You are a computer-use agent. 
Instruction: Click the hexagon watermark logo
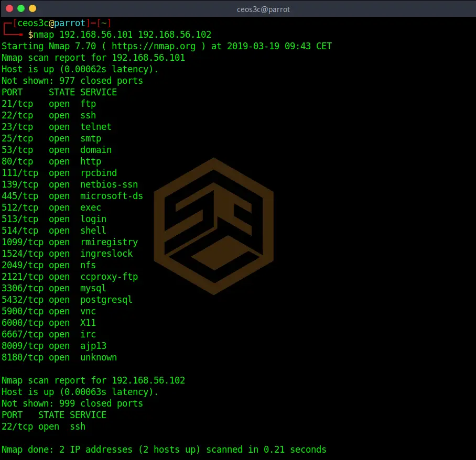213,225
